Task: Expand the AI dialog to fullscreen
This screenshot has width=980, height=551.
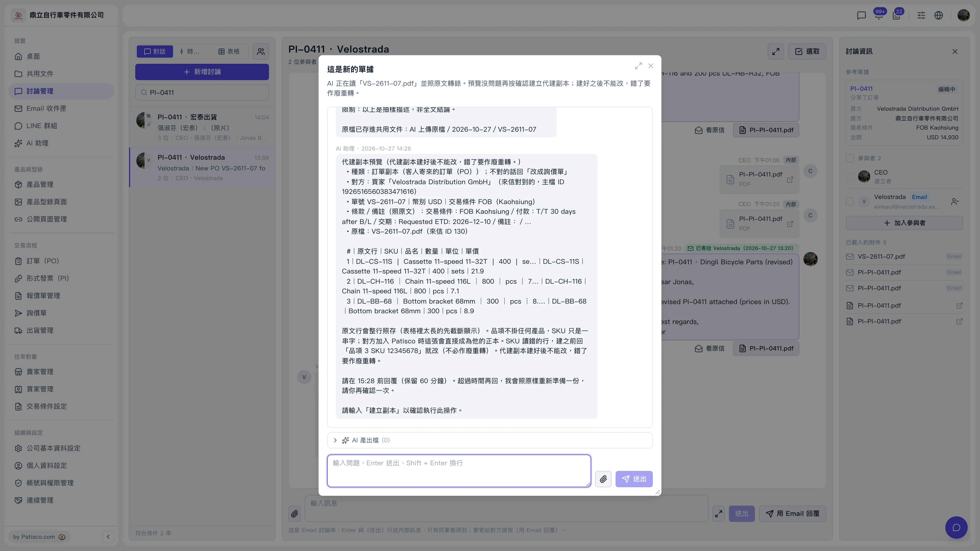Action: coord(638,66)
